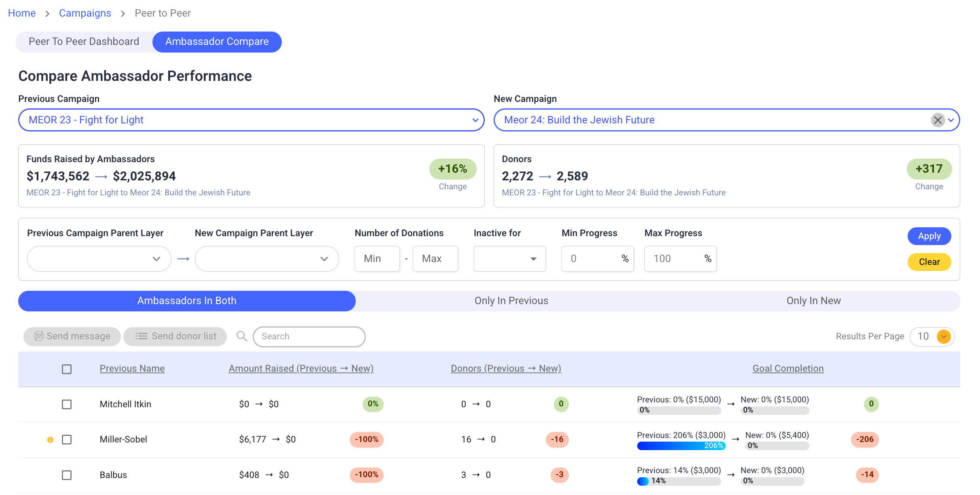
Task: Tick the select-all checkbox in table header
Action: (x=67, y=369)
